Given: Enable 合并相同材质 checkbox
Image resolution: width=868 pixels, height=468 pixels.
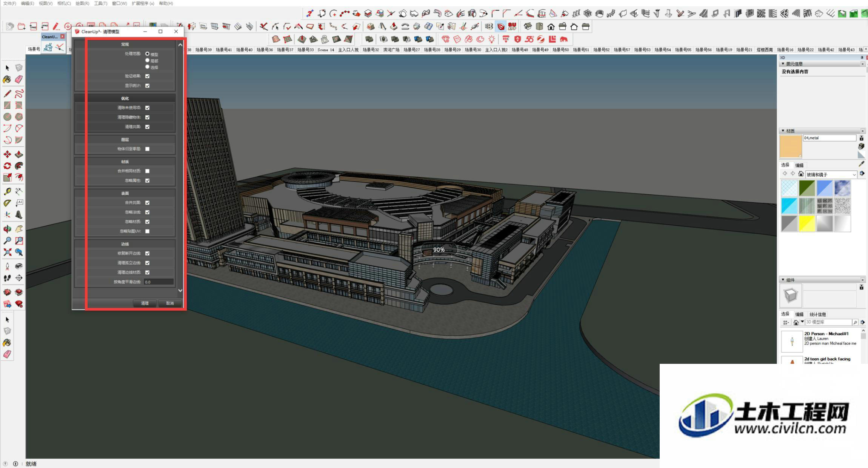Looking at the screenshot, I should 147,171.
